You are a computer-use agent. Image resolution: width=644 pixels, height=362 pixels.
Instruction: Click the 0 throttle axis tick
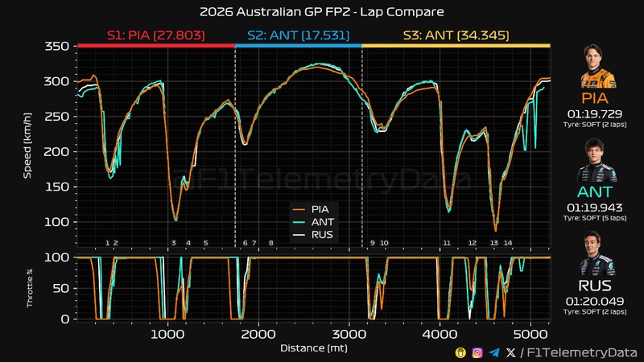click(65, 319)
